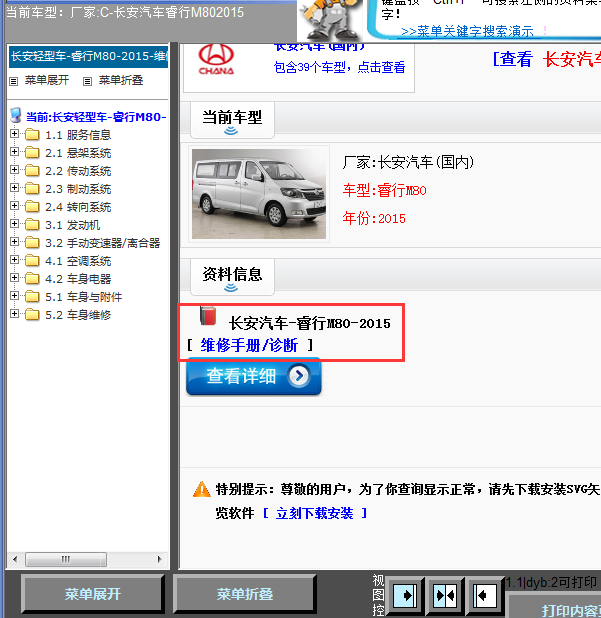
Task: Select tree item 1.1 服务信息
Action: (x=78, y=135)
